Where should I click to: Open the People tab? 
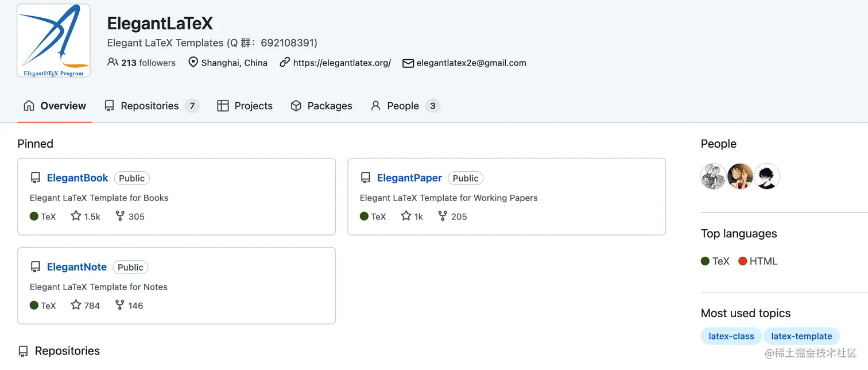click(405, 106)
